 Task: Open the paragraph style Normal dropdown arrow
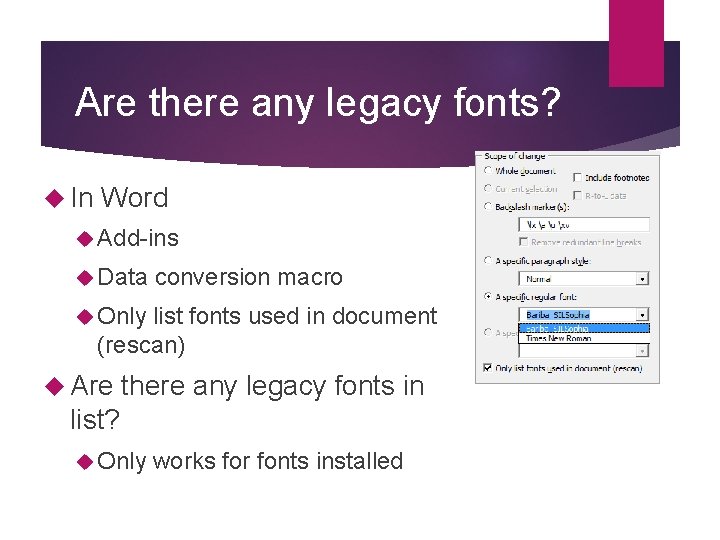point(642,279)
